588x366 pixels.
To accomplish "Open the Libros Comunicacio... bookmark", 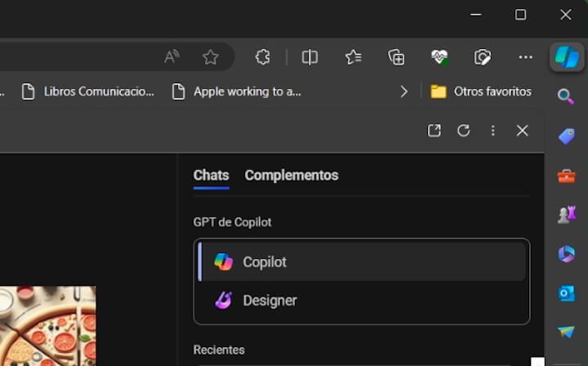I will click(x=88, y=91).
